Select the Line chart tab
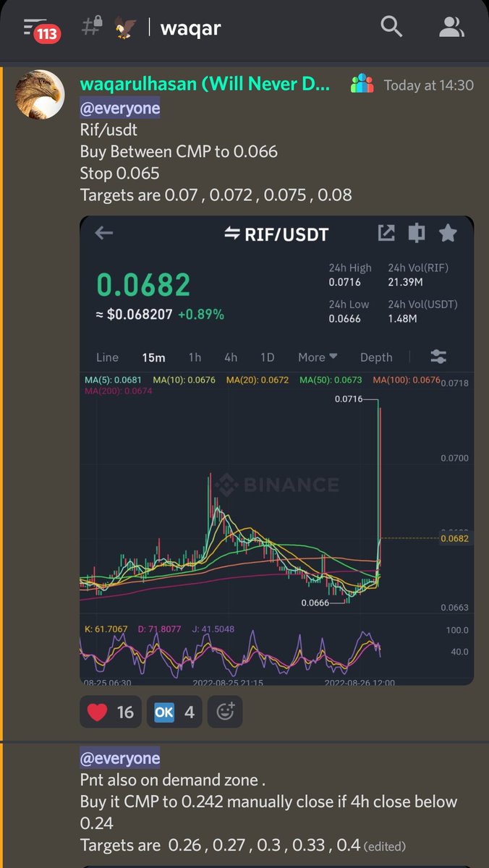The image size is (489, 868). coord(107,357)
